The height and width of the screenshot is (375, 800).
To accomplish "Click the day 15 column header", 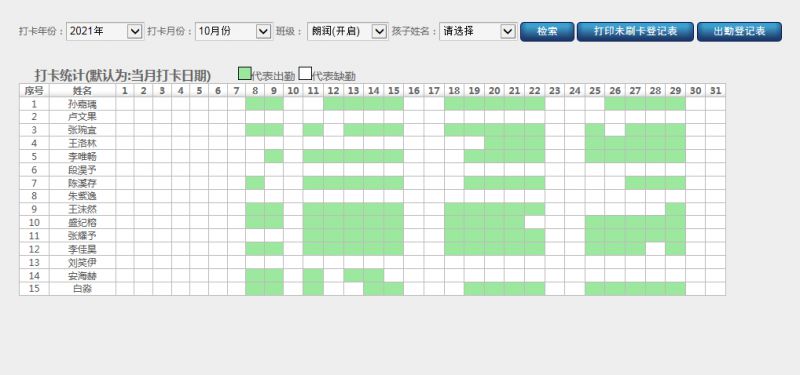I will [393, 90].
